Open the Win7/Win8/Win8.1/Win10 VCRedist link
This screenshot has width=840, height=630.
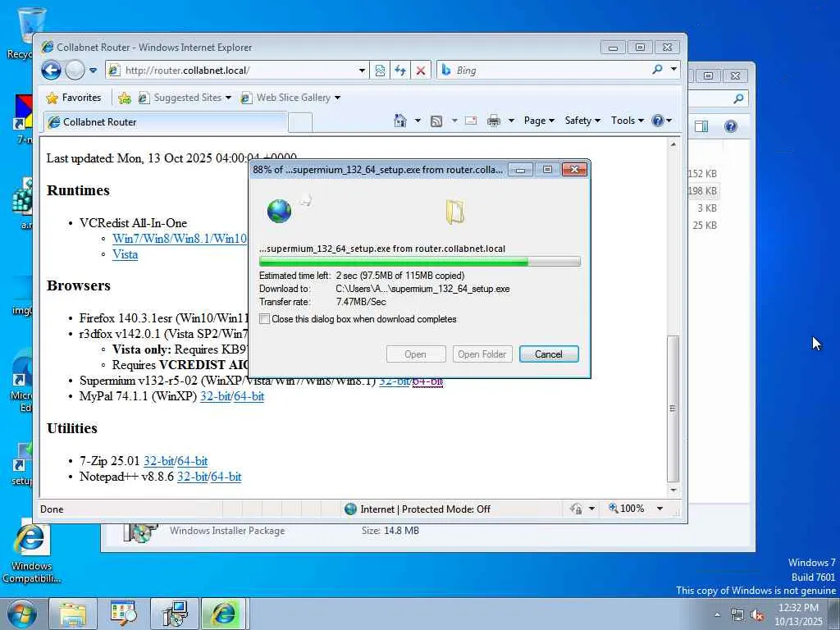coord(180,239)
